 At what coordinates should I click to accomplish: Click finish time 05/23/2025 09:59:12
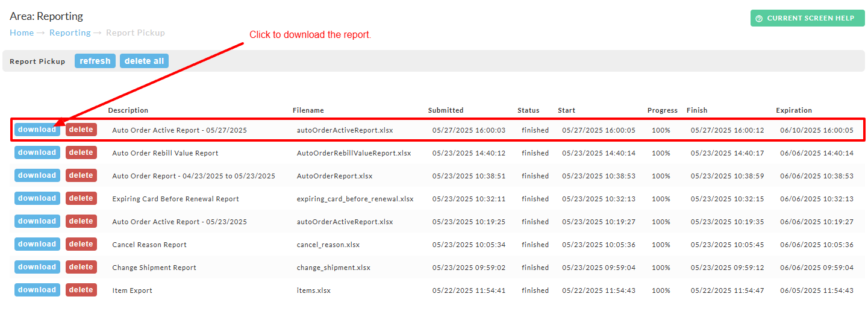coord(728,268)
